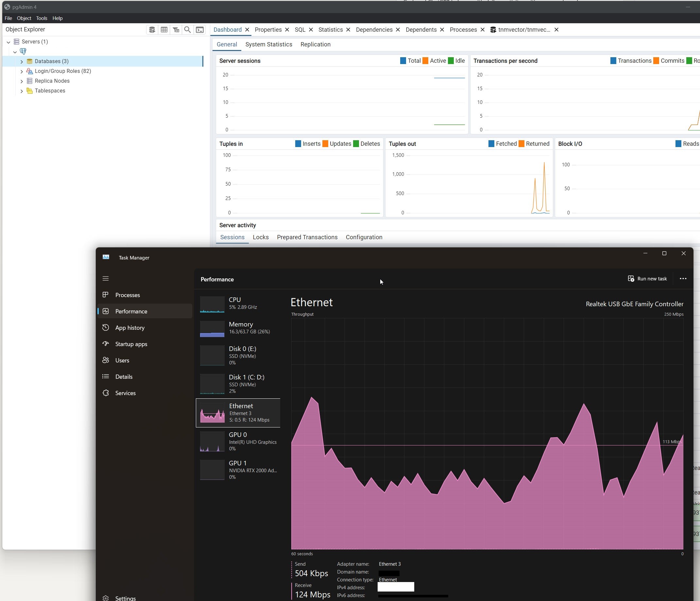The image size is (700, 601).
Task: Open the Tools menu in pgAdmin
Action: tap(42, 18)
